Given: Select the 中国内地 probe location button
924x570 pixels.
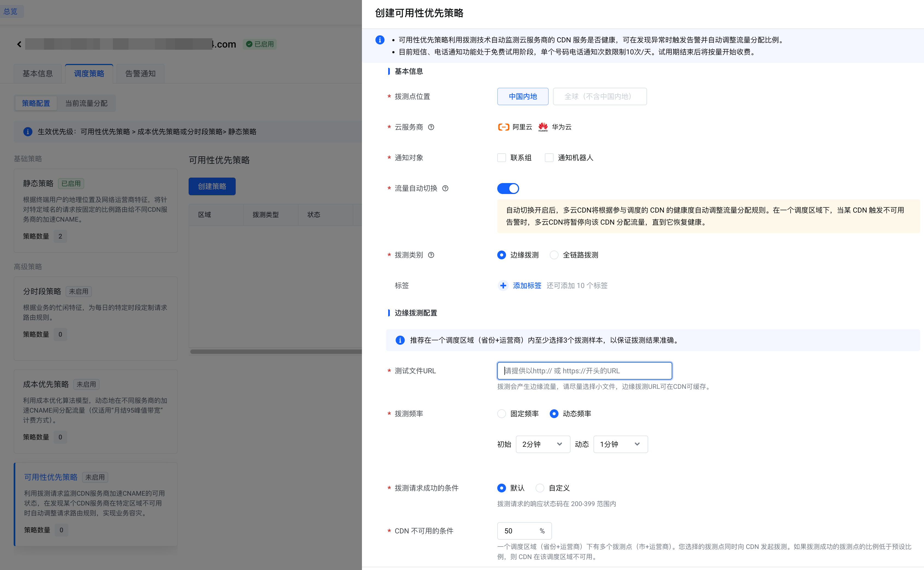Looking at the screenshot, I should click(x=522, y=96).
